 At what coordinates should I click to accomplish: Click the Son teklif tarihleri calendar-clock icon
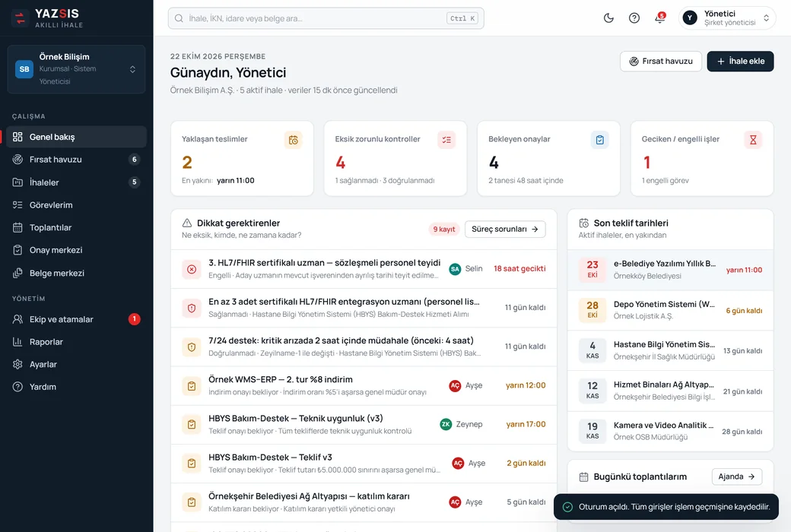tap(583, 223)
